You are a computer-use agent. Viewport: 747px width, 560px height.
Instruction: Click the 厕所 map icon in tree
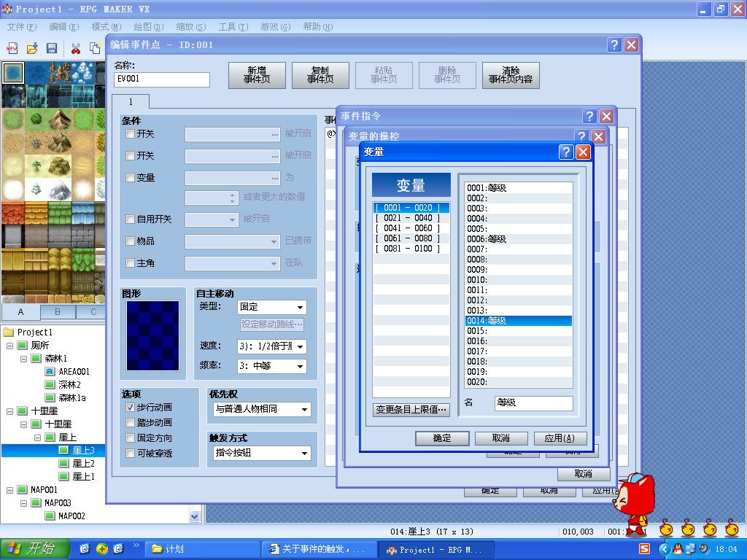[23, 345]
